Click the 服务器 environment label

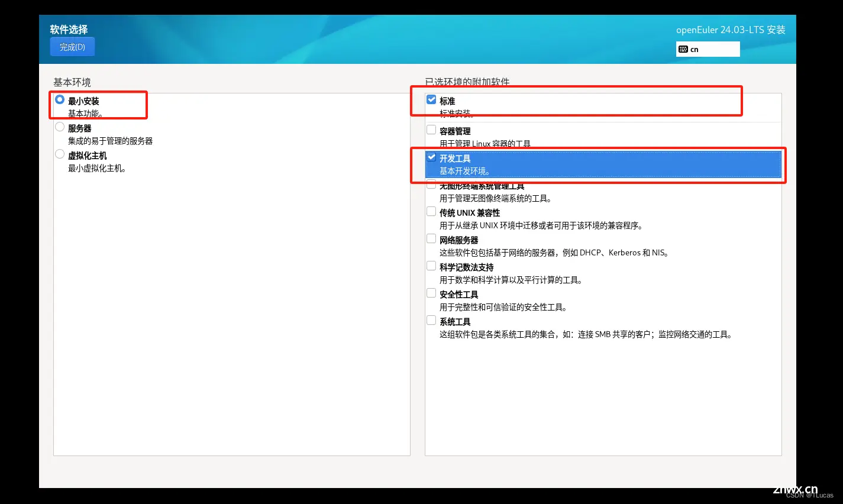click(79, 128)
